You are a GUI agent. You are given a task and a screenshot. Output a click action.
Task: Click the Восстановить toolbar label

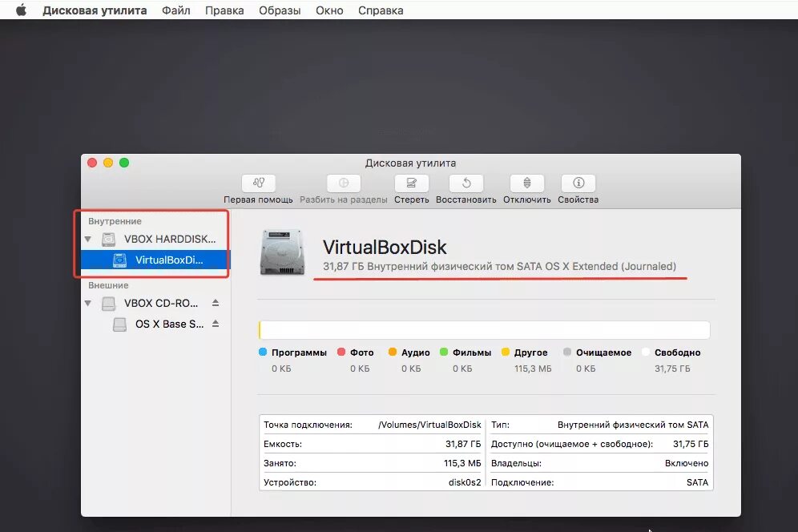465,199
